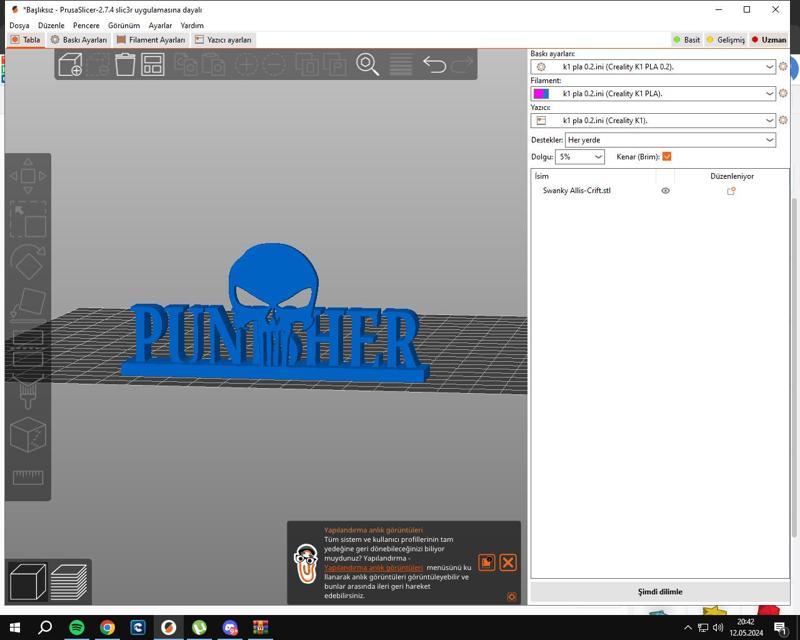Switch to the Tabla tab
Viewport: 800px width, 640px height.
(x=26, y=40)
